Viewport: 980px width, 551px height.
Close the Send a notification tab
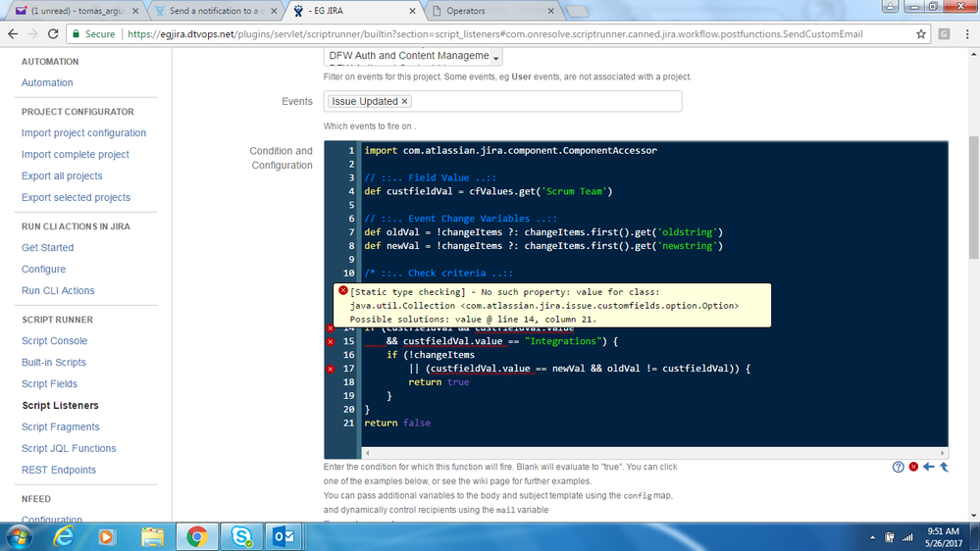click(274, 11)
